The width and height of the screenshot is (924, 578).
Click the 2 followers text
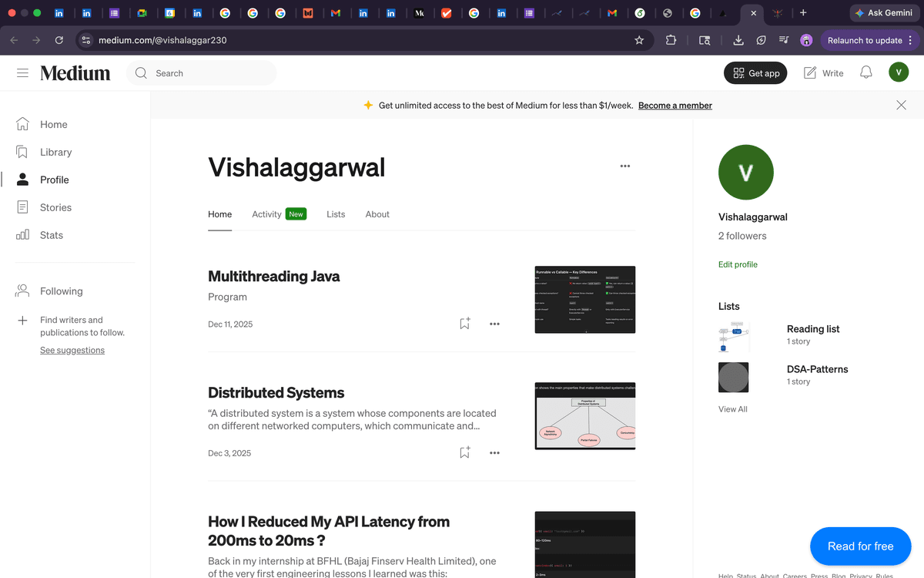coord(742,236)
